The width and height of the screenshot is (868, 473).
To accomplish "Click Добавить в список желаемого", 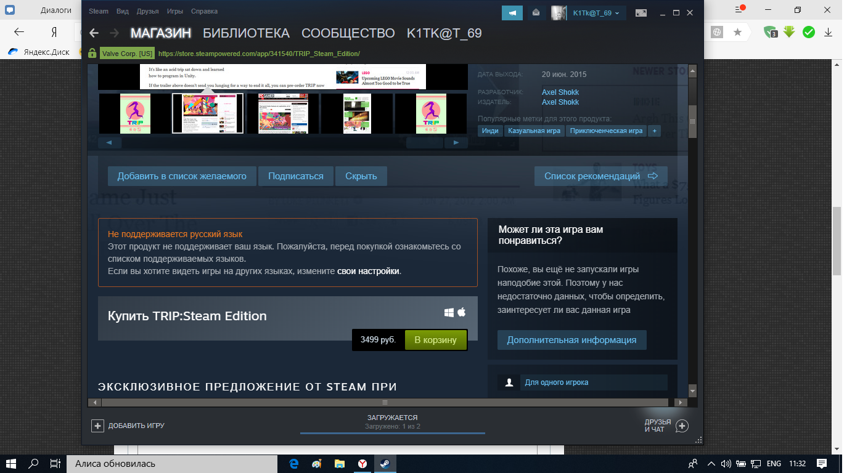I will tap(182, 176).
